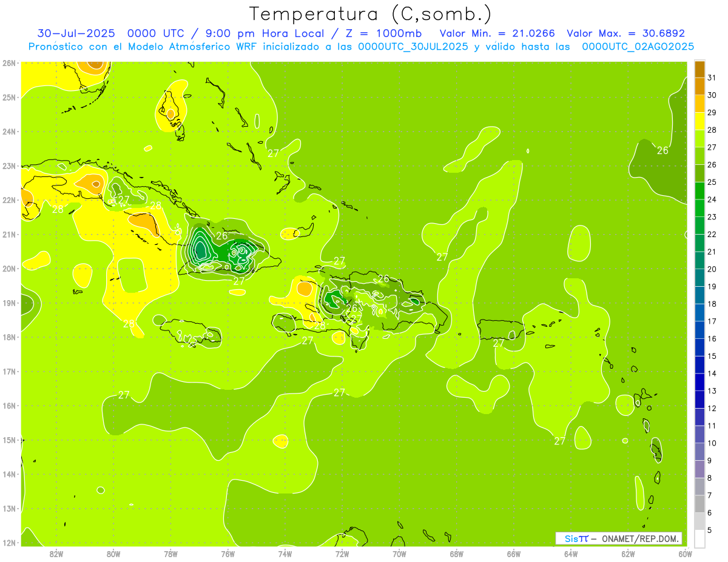The image size is (728, 562).
Task: Click the SisTT logo in the map corner
Action: click(576, 538)
